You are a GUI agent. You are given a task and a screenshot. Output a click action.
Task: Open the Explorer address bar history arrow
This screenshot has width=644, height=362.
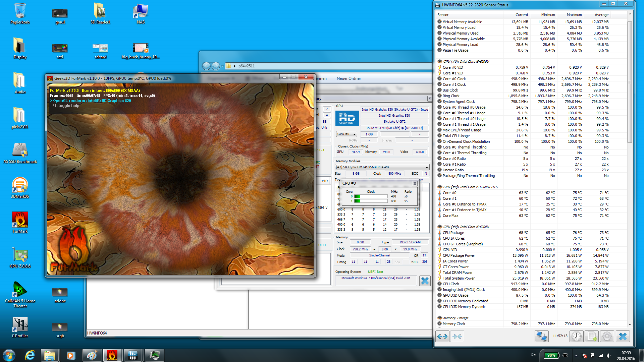(222, 66)
